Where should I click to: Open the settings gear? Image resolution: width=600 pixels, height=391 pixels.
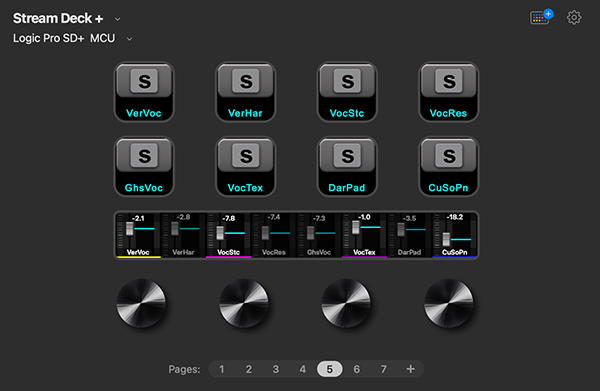pos(574,18)
